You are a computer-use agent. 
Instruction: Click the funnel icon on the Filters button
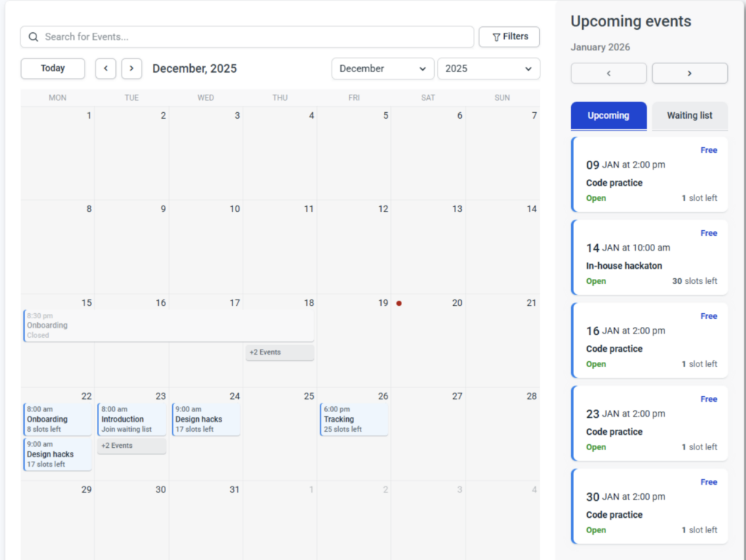495,36
